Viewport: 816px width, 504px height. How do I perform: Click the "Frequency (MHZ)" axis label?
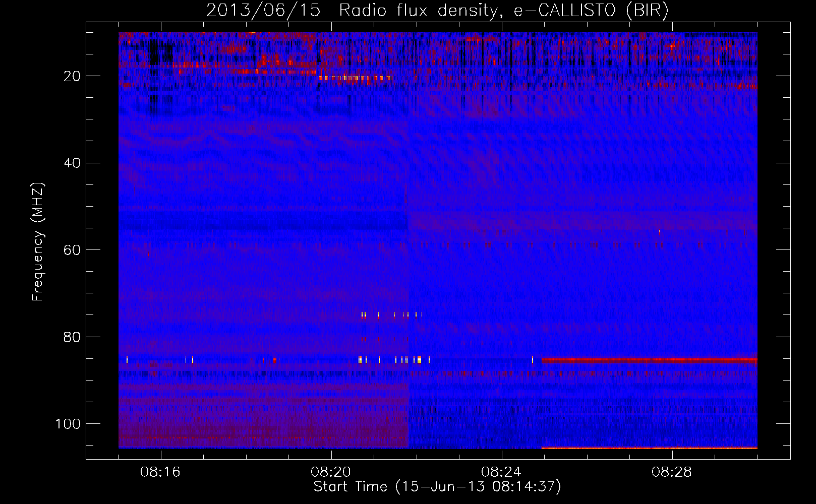point(38,242)
